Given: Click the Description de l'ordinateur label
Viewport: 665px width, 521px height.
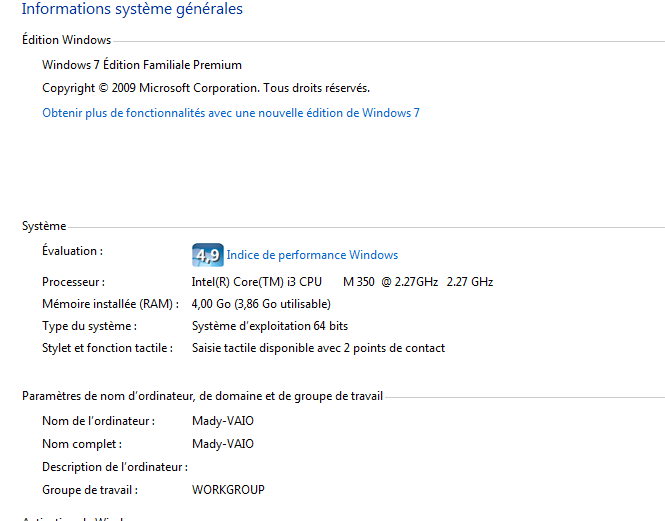Looking at the screenshot, I should tap(114, 467).
